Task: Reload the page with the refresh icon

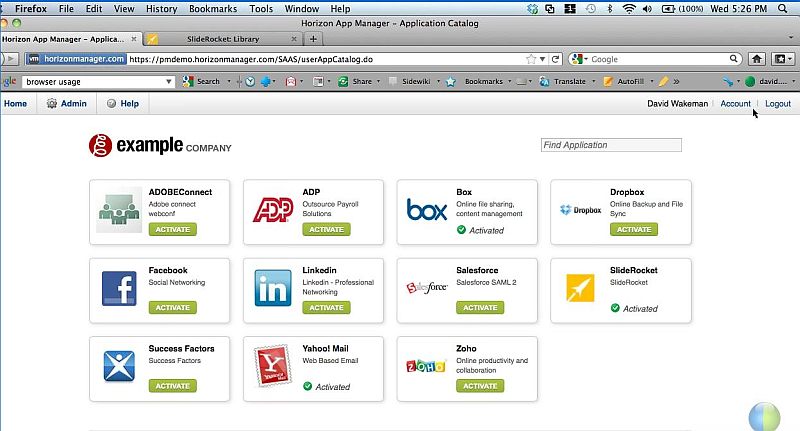Action: point(556,59)
